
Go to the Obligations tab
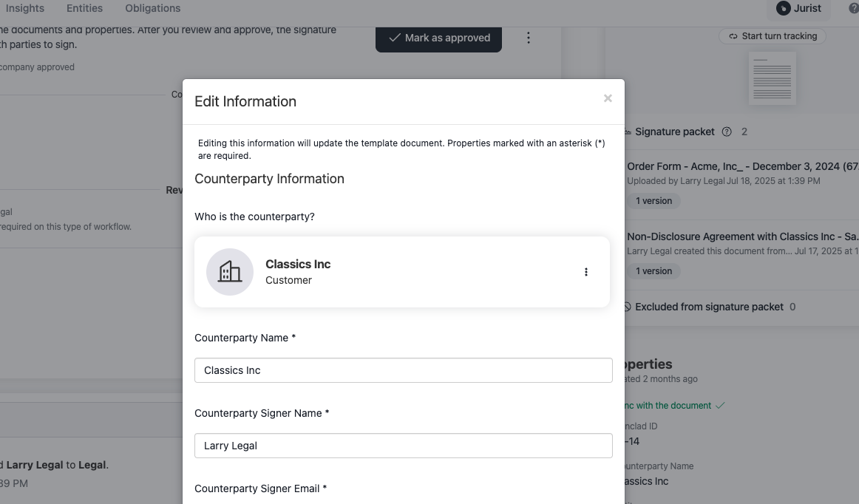153,8
